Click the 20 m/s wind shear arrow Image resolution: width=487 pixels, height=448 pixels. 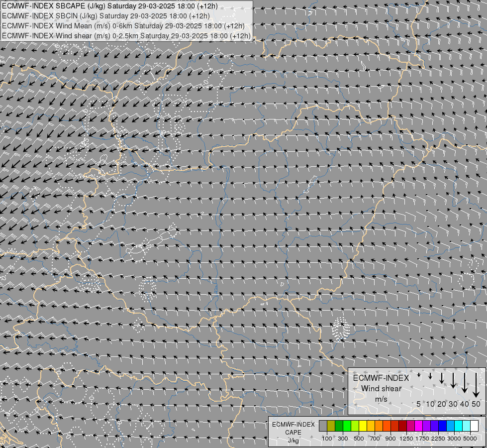pyautogui.click(x=442, y=378)
